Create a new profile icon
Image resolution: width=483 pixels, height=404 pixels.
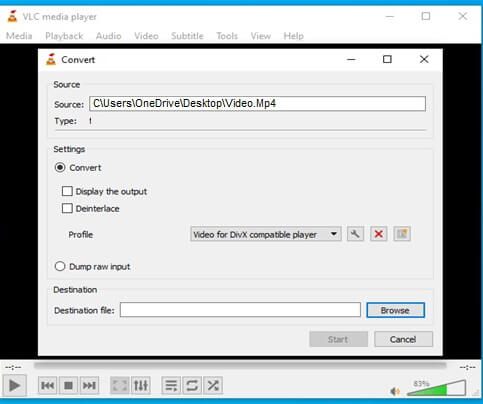(402, 234)
